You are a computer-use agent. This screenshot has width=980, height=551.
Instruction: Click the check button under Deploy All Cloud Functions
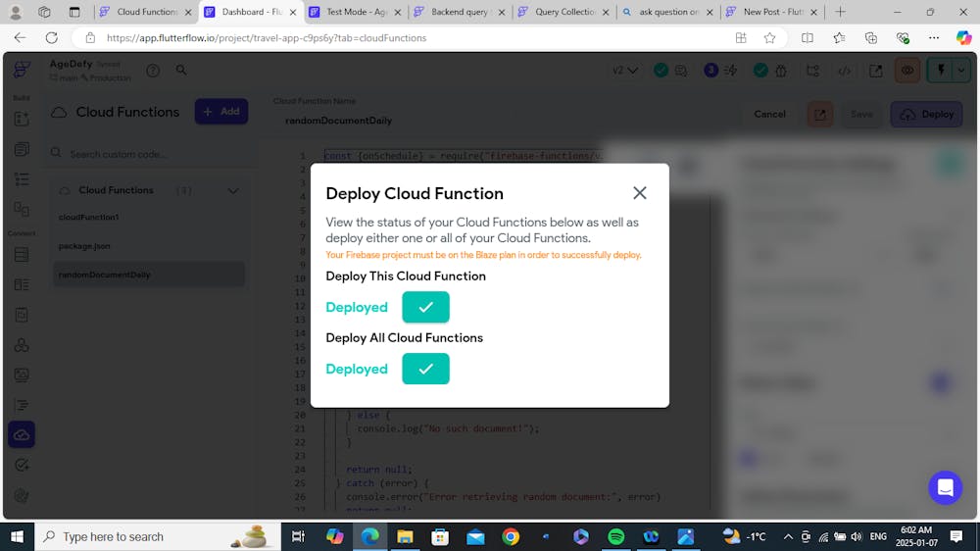tap(425, 369)
